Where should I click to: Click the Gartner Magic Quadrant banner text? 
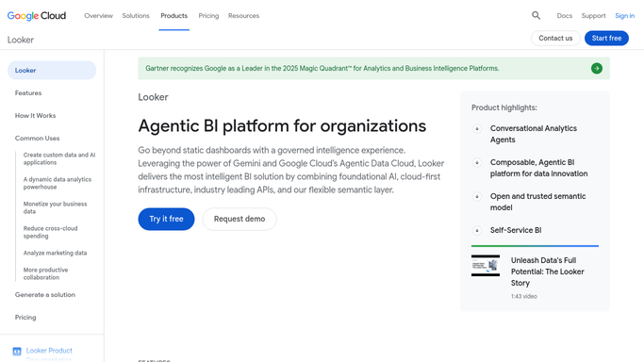[322, 68]
